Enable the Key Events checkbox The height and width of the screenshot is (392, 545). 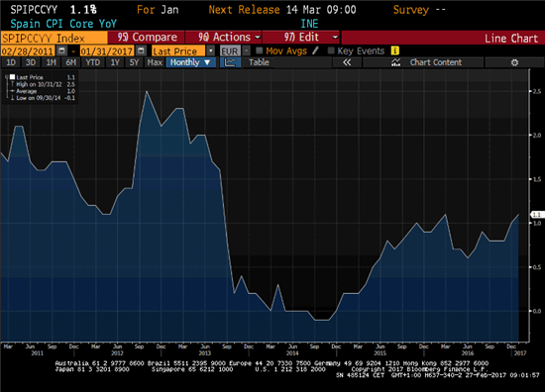(331, 50)
